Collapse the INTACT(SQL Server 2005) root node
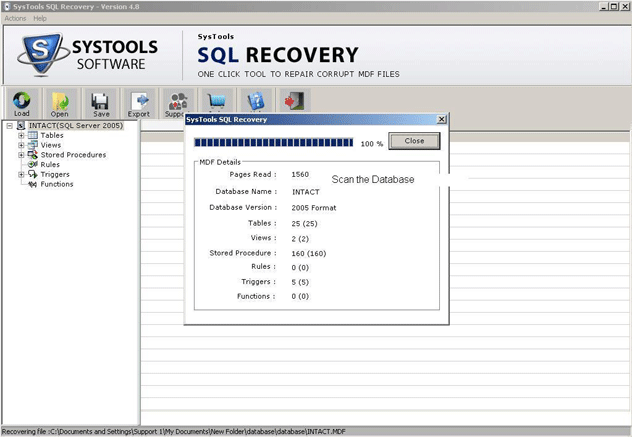The image size is (632, 437). (x=10, y=126)
